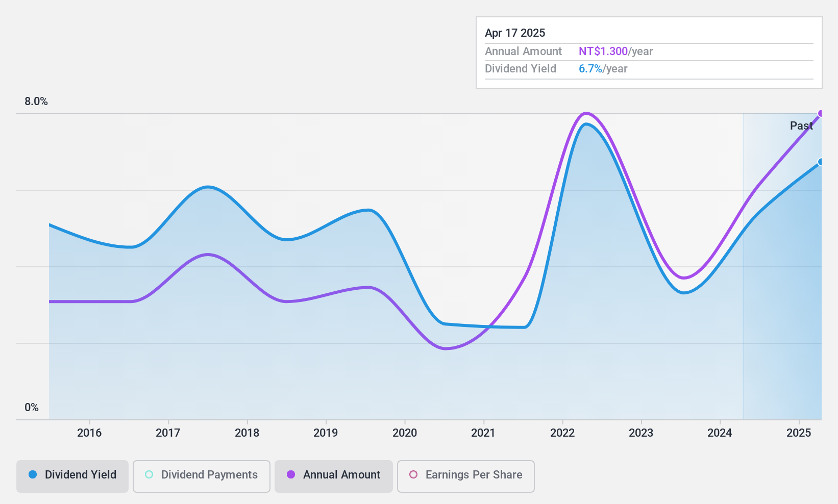Click the Apr 17 2025 tooltip date
Viewport: 838px width, 504px height.
coord(515,33)
